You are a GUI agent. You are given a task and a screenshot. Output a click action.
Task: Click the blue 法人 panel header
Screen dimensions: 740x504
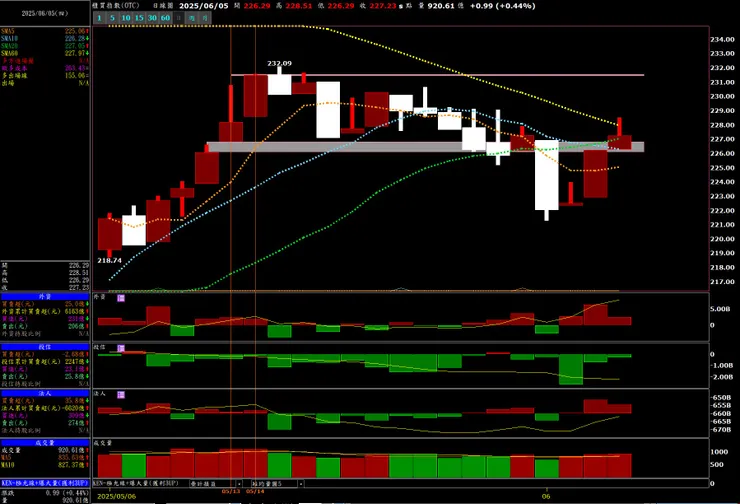[45, 393]
